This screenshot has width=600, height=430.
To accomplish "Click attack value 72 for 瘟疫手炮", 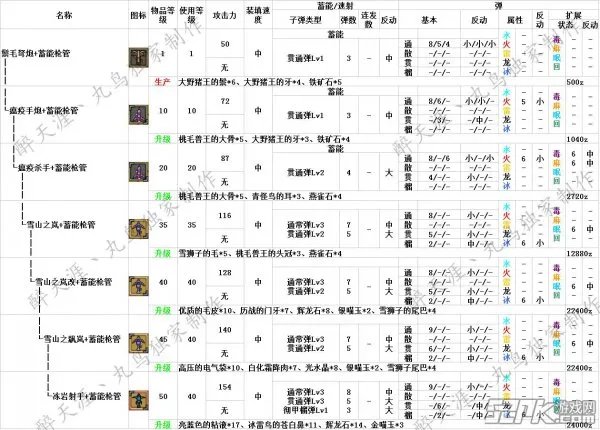I will pos(225,101).
